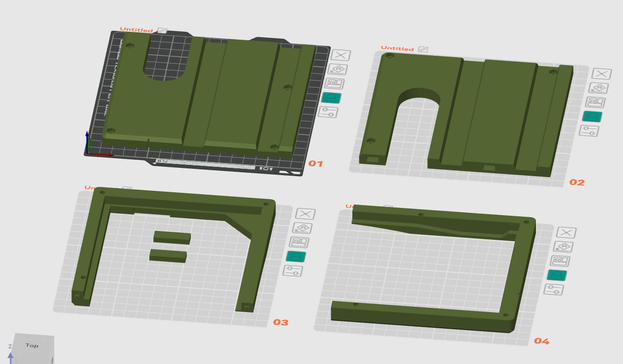Auto-orient objects on plate 01
Image resolution: width=623 pixels, height=364 pixels.
click(338, 69)
